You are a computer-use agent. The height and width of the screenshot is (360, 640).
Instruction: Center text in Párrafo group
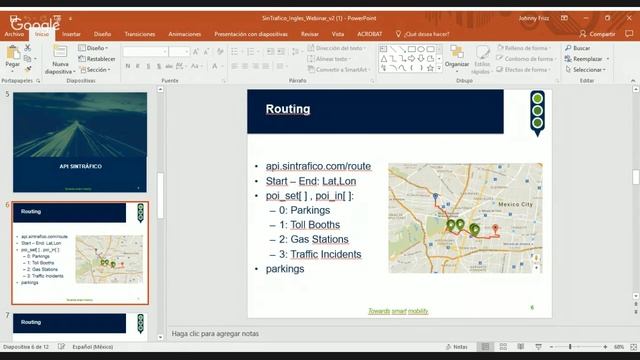point(245,66)
